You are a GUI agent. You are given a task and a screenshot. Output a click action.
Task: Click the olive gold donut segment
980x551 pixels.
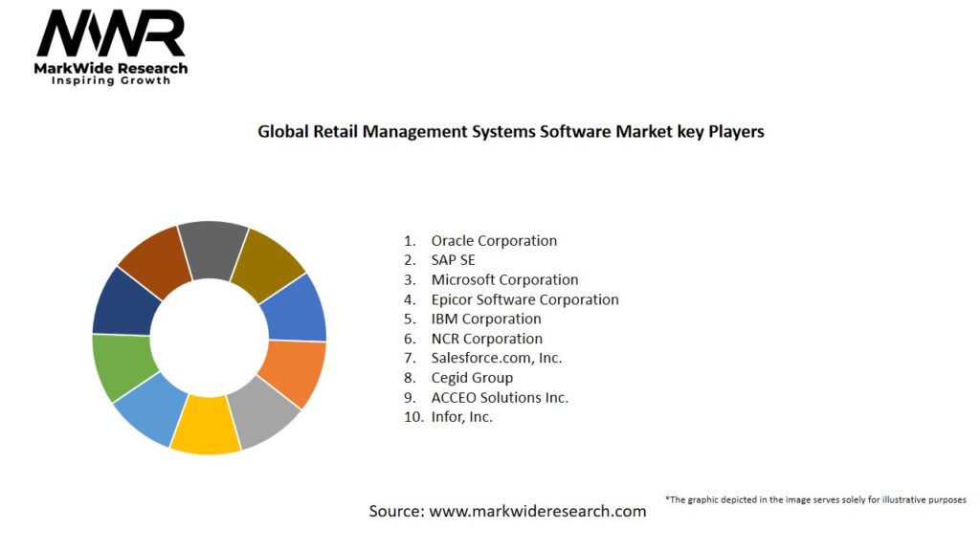[270, 265]
